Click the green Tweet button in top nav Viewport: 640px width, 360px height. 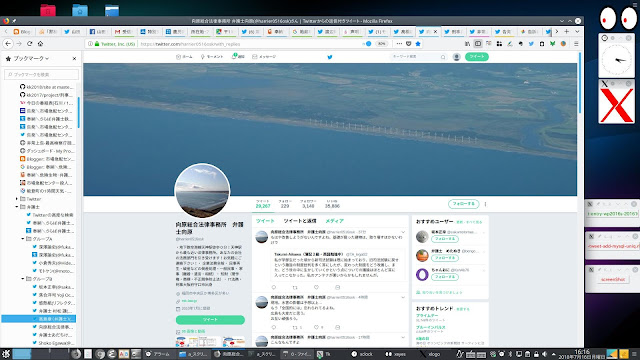476,57
